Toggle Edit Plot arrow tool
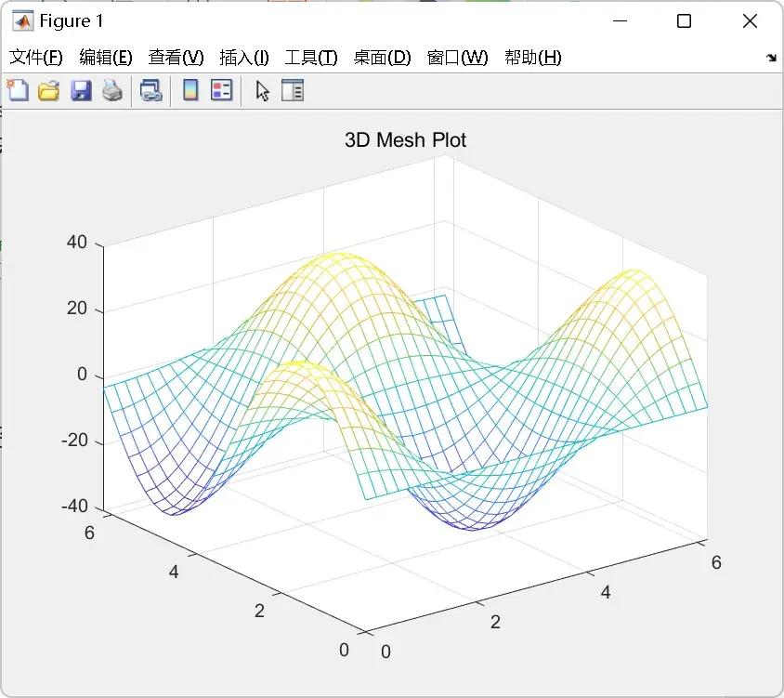 (263, 91)
